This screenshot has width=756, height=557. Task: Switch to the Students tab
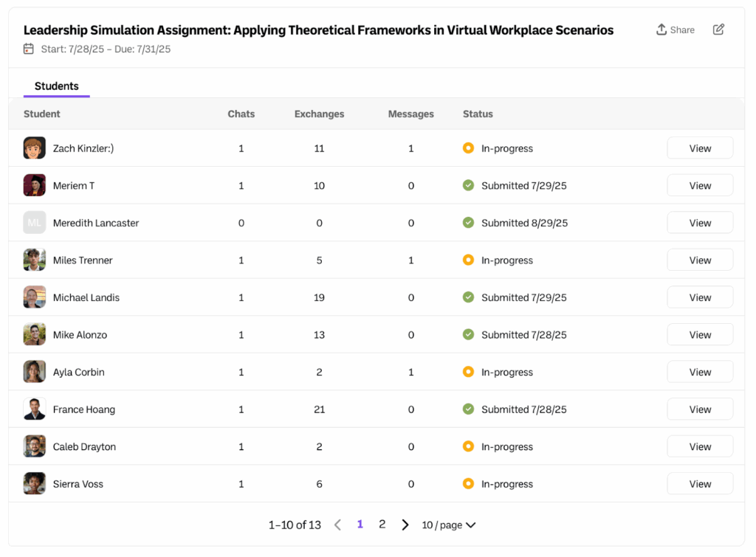56,86
